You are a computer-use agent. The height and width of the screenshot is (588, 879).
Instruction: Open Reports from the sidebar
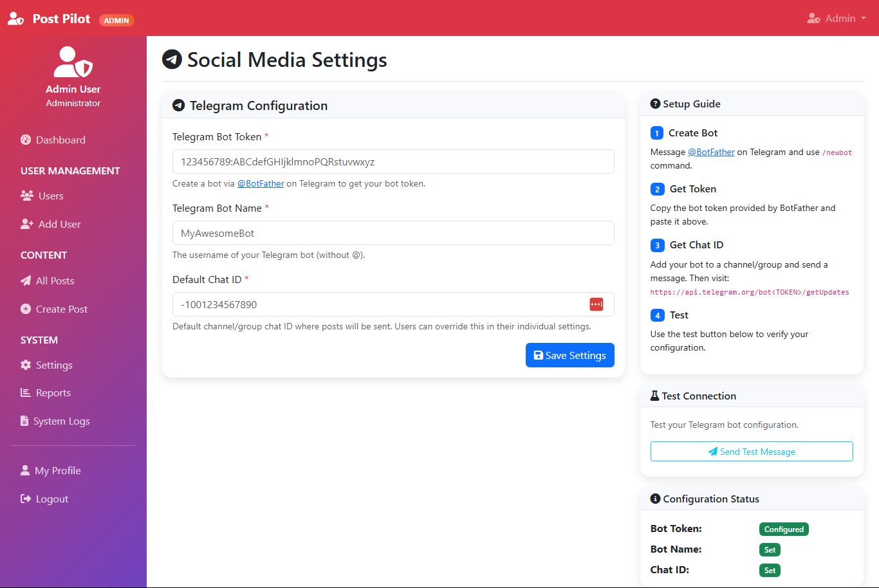pos(53,392)
